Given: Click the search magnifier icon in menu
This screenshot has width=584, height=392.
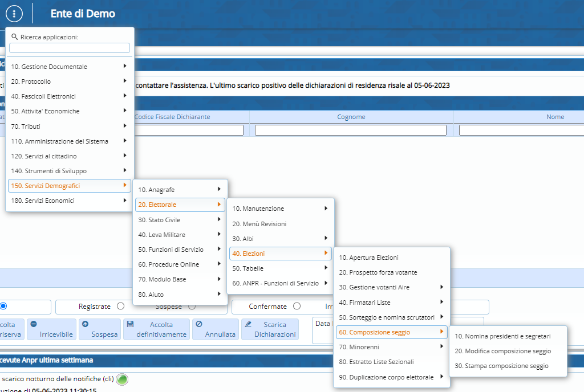Looking at the screenshot, I should [15, 36].
